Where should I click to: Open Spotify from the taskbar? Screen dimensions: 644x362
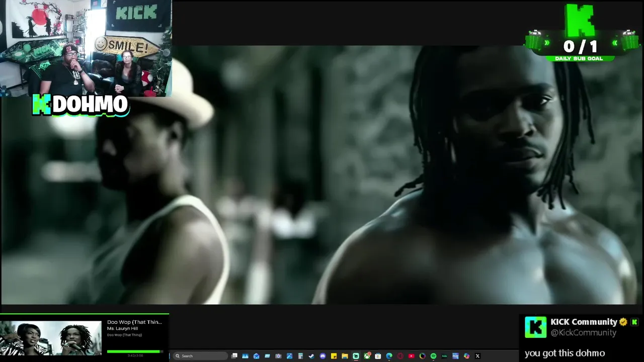[433, 356]
